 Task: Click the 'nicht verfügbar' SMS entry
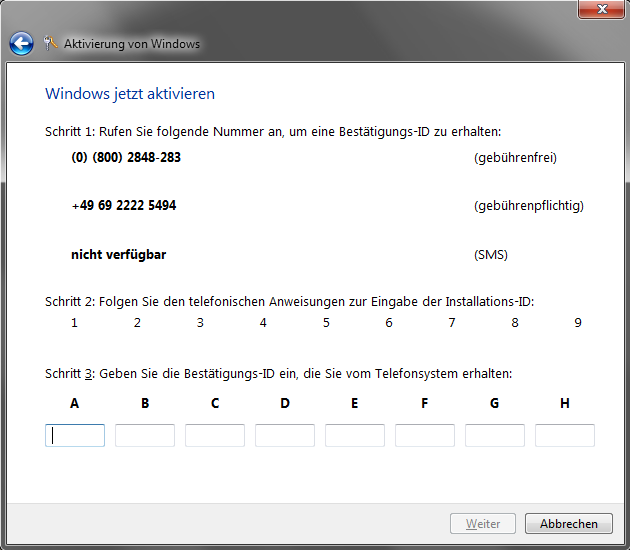tap(119, 254)
